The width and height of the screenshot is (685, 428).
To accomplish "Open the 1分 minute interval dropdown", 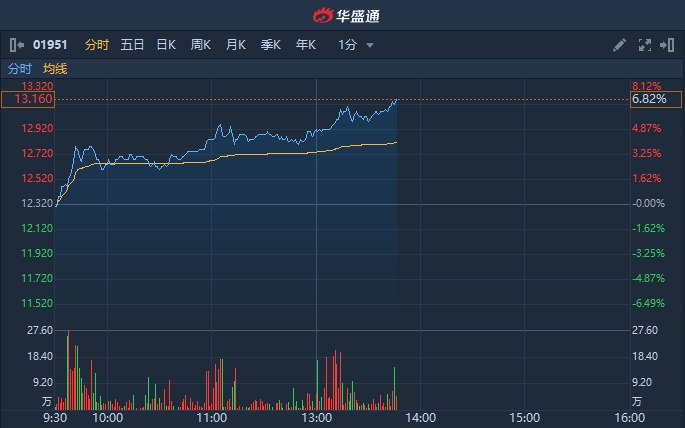I will 356,45.
